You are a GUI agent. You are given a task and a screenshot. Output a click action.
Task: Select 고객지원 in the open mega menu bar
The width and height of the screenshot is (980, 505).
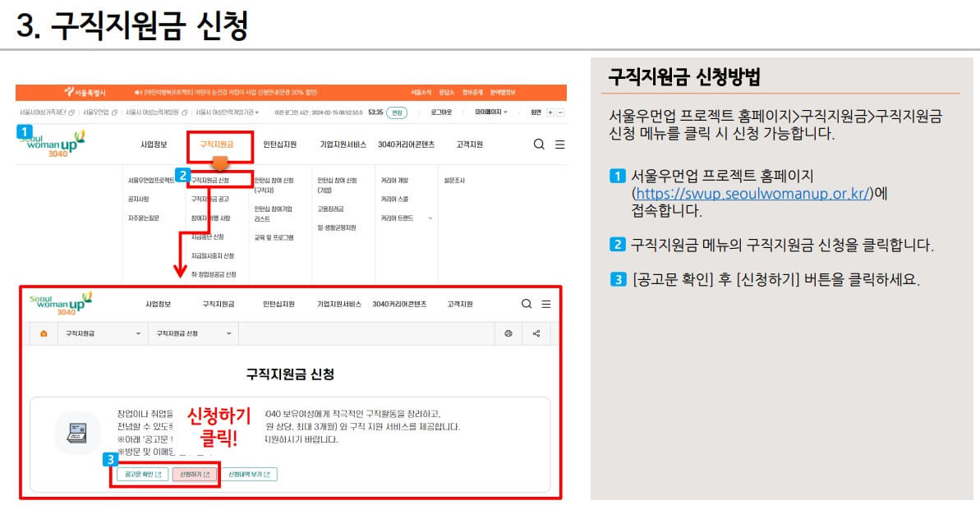point(469,145)
